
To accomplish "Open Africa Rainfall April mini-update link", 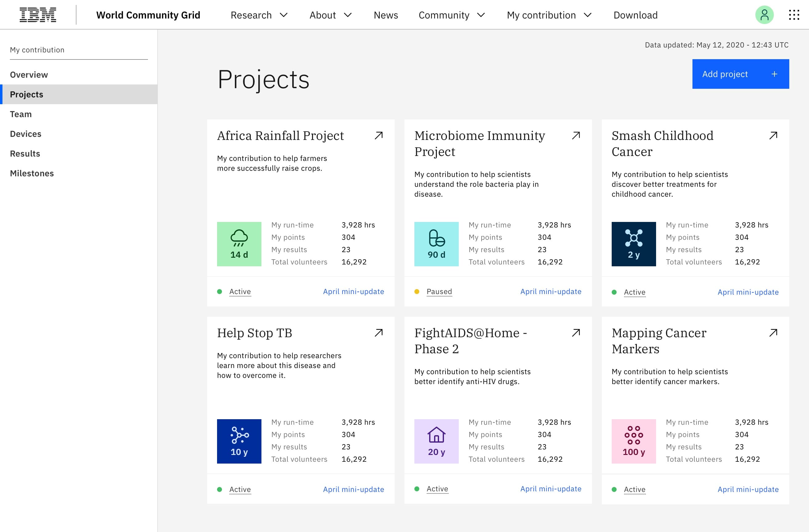I will pos(354,292).
